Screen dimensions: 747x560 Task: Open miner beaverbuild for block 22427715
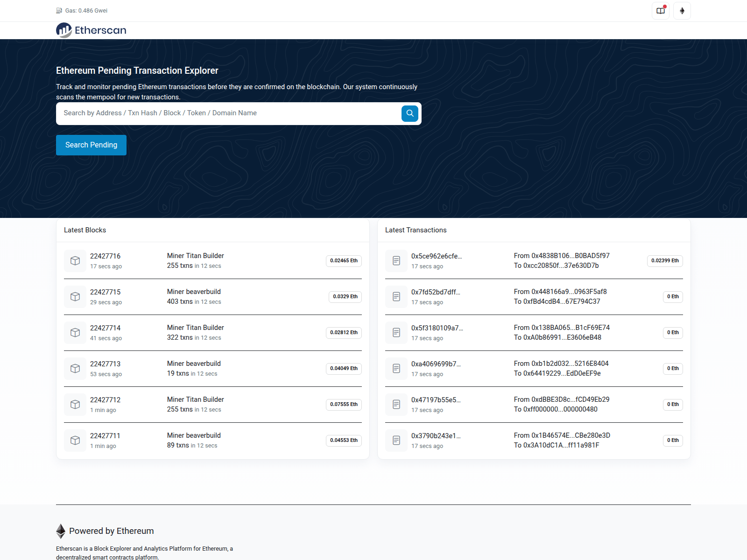tap(194, 291)
